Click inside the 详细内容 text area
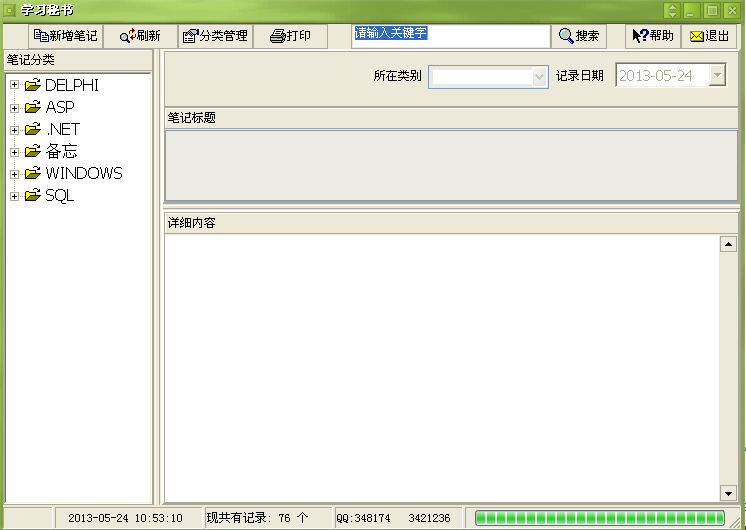Image resolution: width=746 pixels, height=530 pixels. [442, 368]
